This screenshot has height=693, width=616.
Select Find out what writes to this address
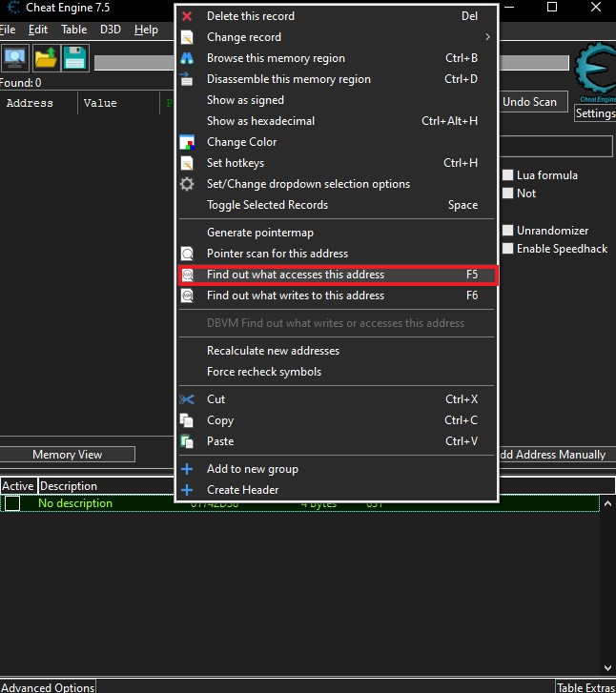[x=295, y=296]
